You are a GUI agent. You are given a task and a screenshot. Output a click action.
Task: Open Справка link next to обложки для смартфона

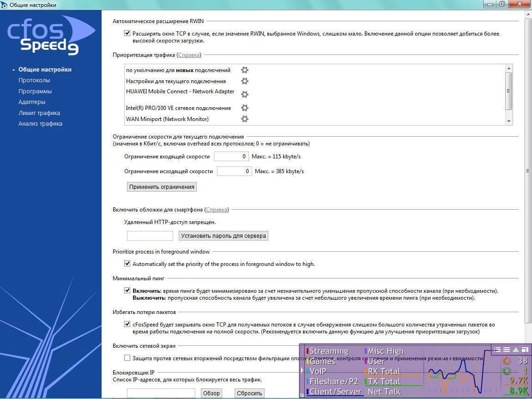pos(217,210)
